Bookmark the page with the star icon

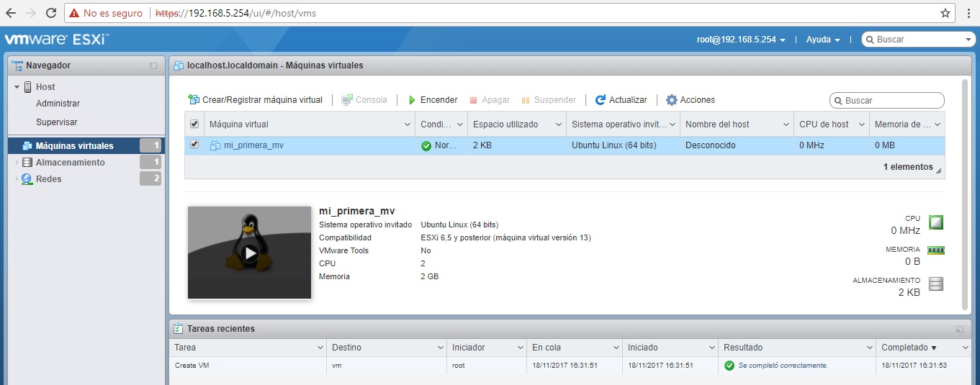945,13
